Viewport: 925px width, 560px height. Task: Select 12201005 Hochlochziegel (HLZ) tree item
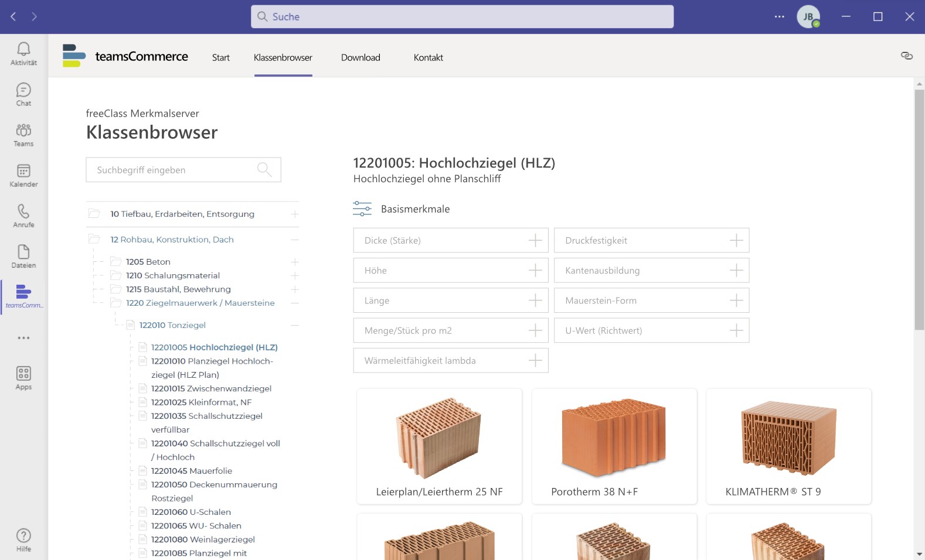(x=215, y=347)
